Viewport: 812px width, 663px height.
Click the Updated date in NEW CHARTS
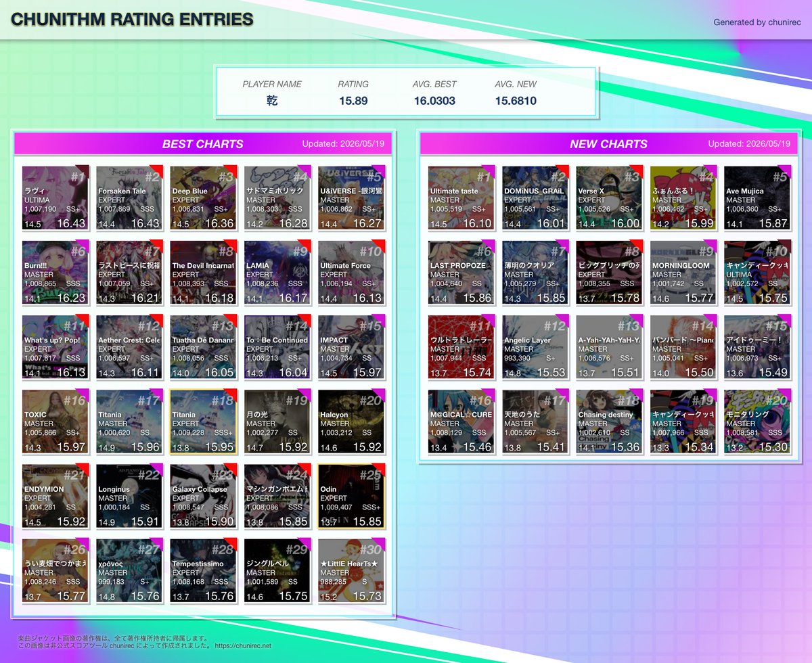pyautogui.click(x=749, y=143)
